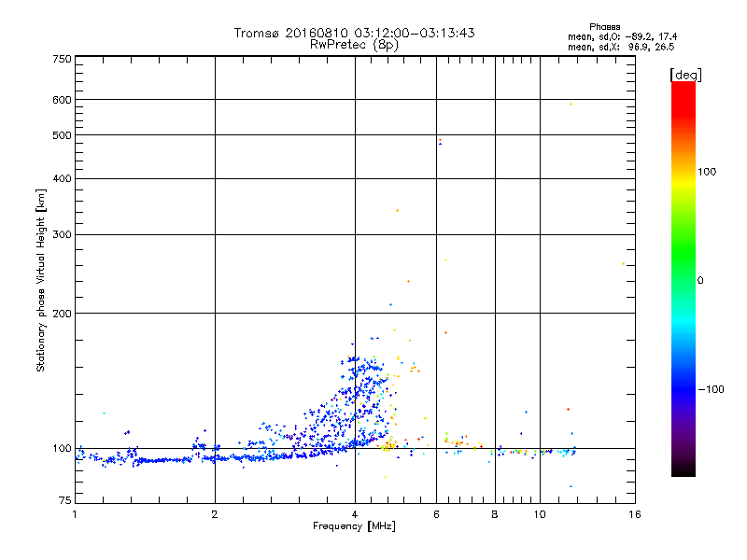Viewport: 747px width, 560px height.
Task: Click the 'Frequency [MHz]' axis label
Action: coord(354,526)
